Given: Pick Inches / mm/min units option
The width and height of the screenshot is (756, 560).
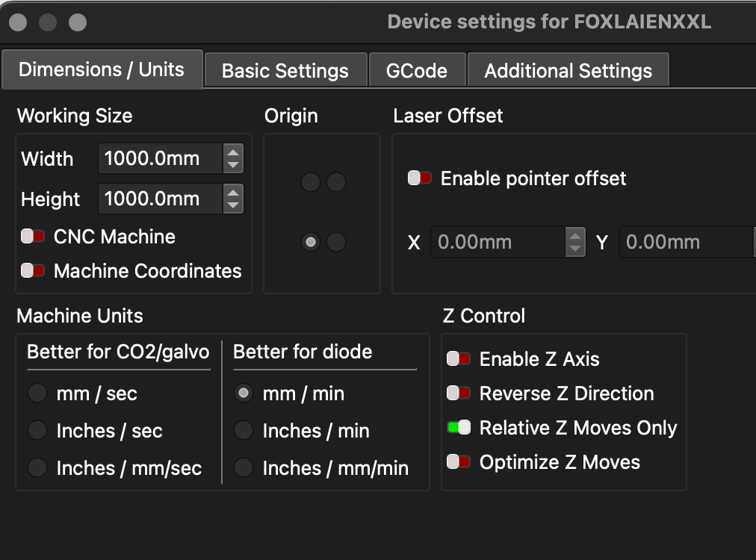Looking at the screenshot, I should pos(244,468).
